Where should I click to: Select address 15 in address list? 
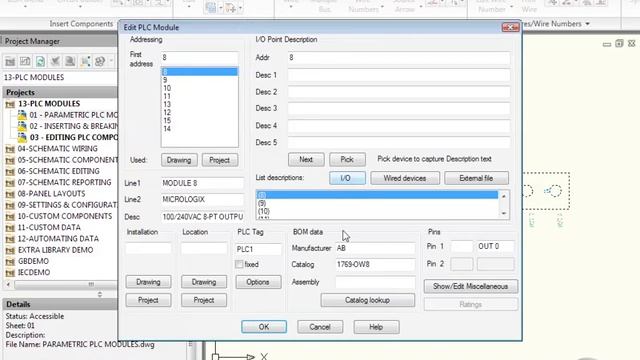coord(199,121)
